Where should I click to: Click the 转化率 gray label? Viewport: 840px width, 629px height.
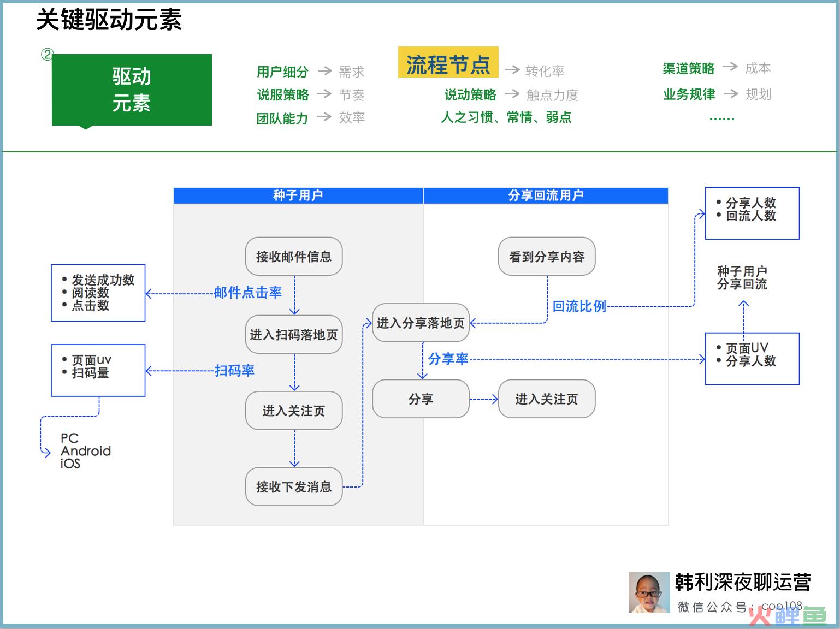coord(545,71)
